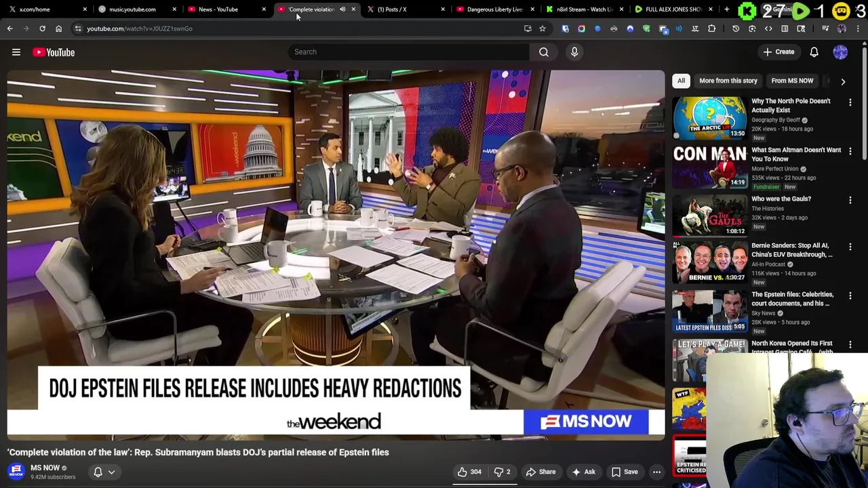Go to YouTube home via logo

[x=54, y=52]
